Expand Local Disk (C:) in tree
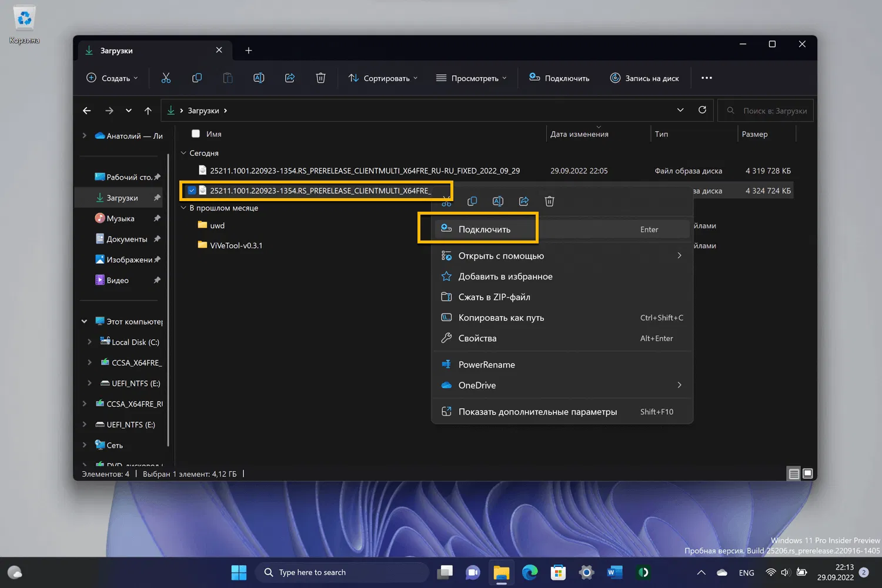This screenshot has width=882, height=588. click(89, 342)
